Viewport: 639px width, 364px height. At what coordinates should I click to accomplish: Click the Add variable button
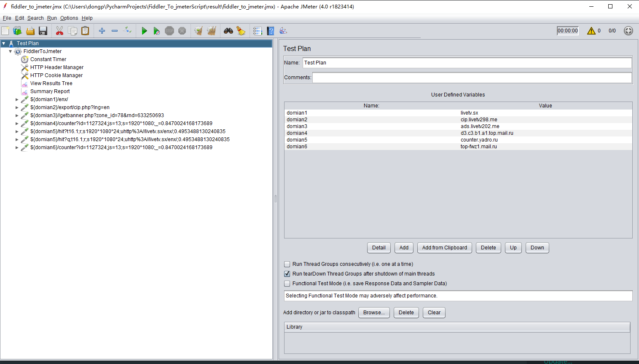pos(404,248)
